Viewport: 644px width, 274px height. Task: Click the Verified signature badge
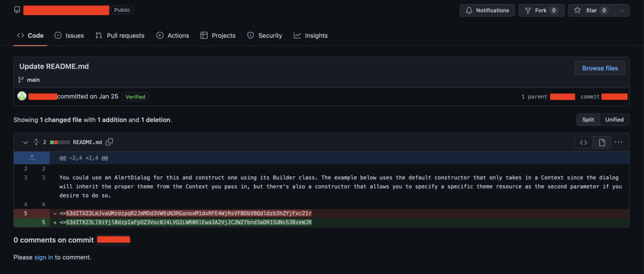[x=135, y=96]
